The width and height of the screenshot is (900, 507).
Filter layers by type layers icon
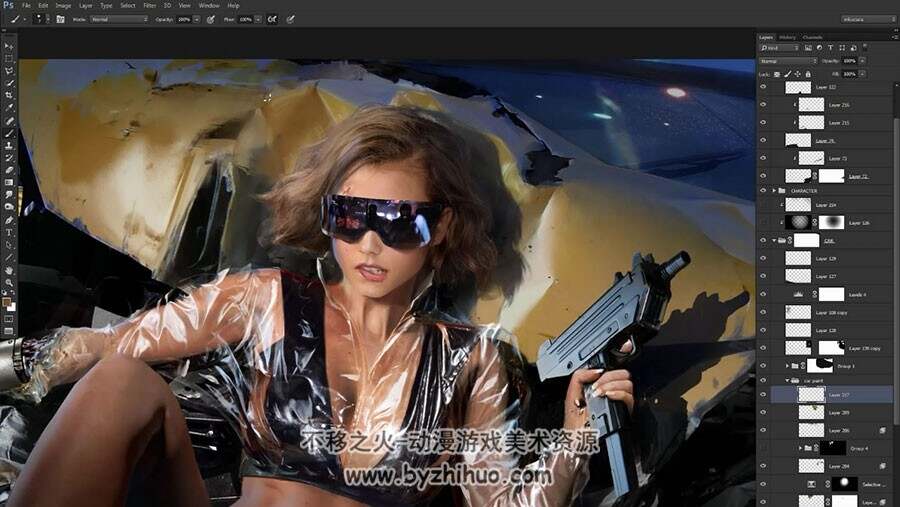tap(831, 48)
